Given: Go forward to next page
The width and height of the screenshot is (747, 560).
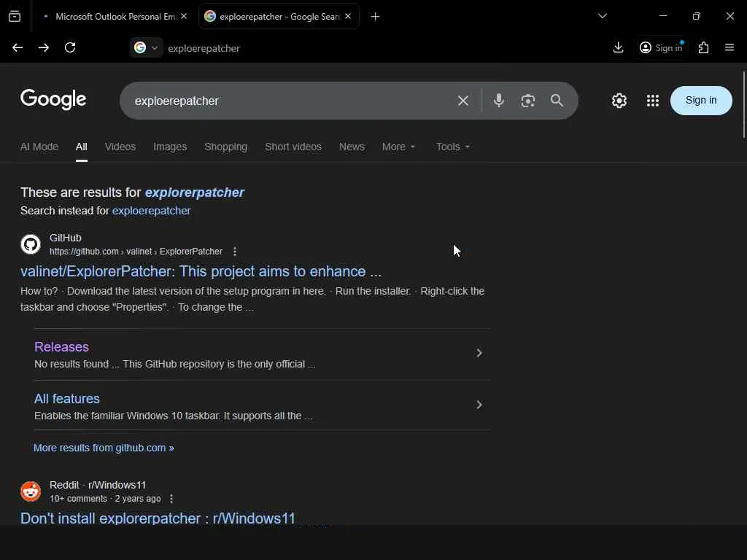Looking at the screenshot, I should (x=43, y=47).
